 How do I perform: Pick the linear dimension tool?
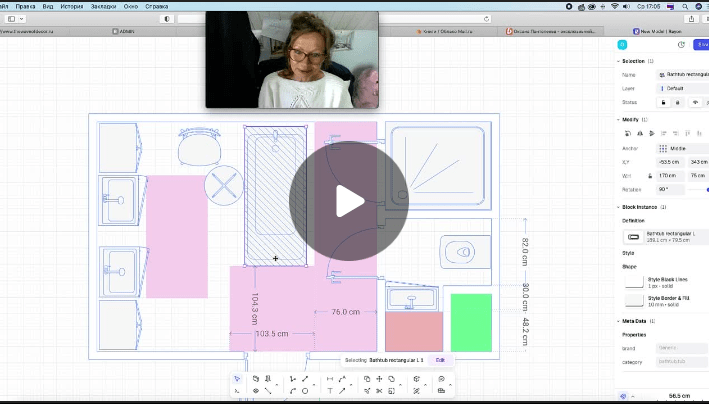(x=330, y=379)
